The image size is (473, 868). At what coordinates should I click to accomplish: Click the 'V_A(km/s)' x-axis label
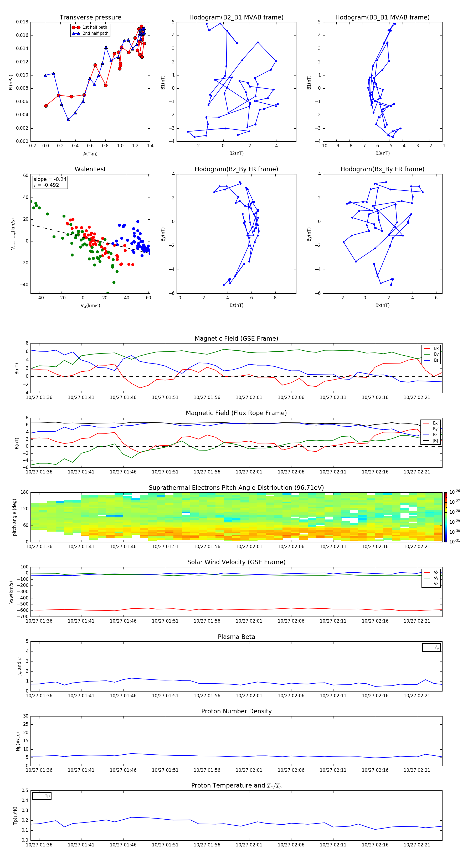[90, 306]
